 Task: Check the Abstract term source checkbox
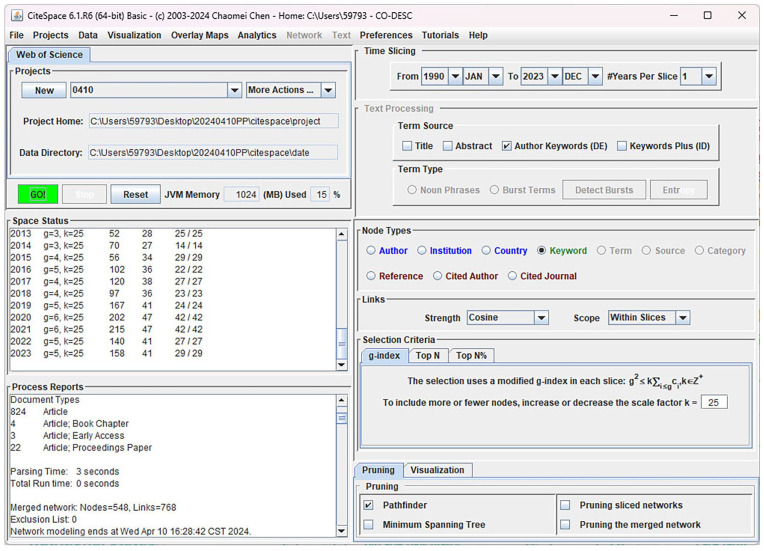click(448, 146)
